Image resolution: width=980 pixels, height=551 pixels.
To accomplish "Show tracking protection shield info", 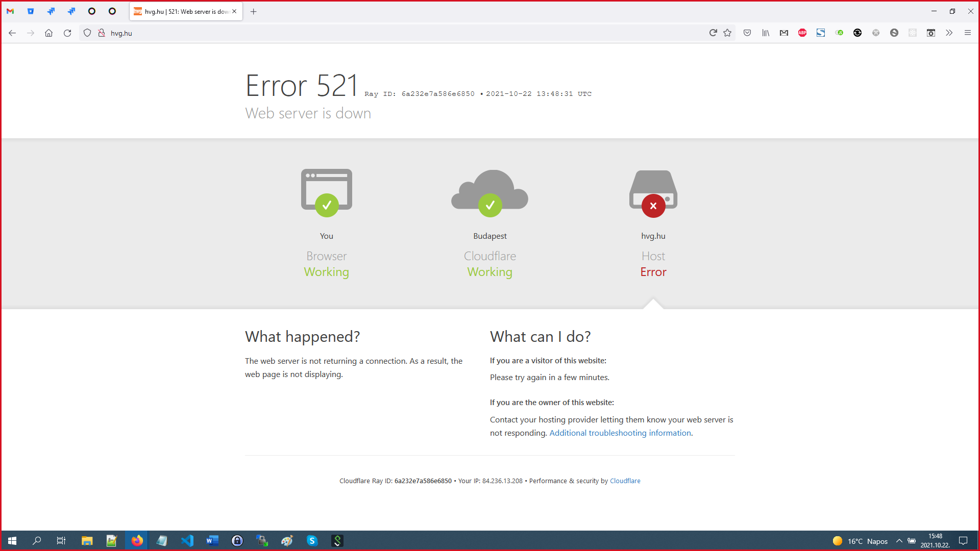I will tap(87, 33).
